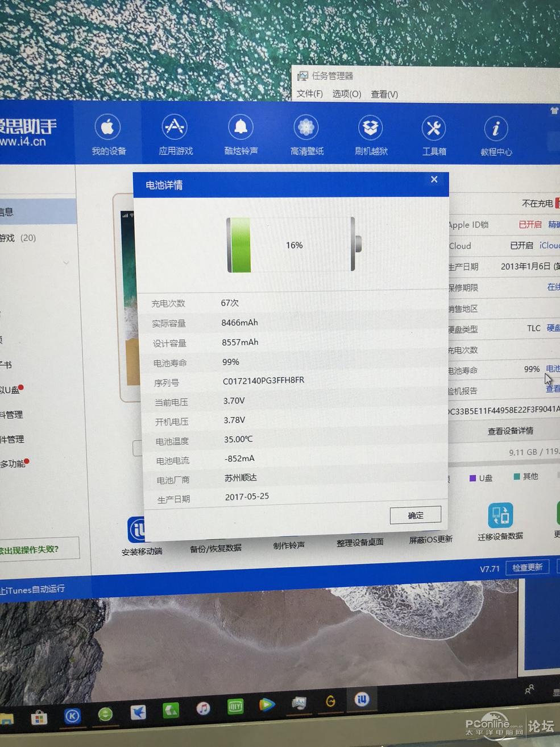Open 查看(V) menu in Task Manager
Image resolution: width=560 pixels, height=747 pixels.
[384, 94]
